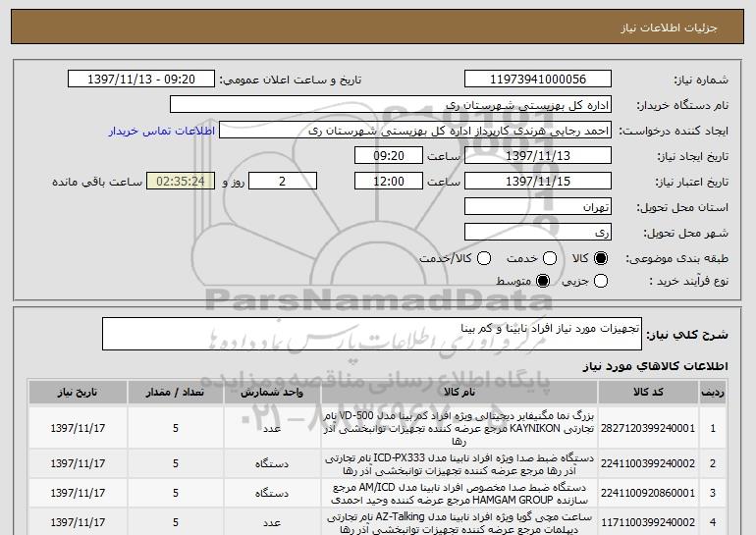Click unit عدد in row 1
This screenshot has width=756, height=535.
pos(272,428)
